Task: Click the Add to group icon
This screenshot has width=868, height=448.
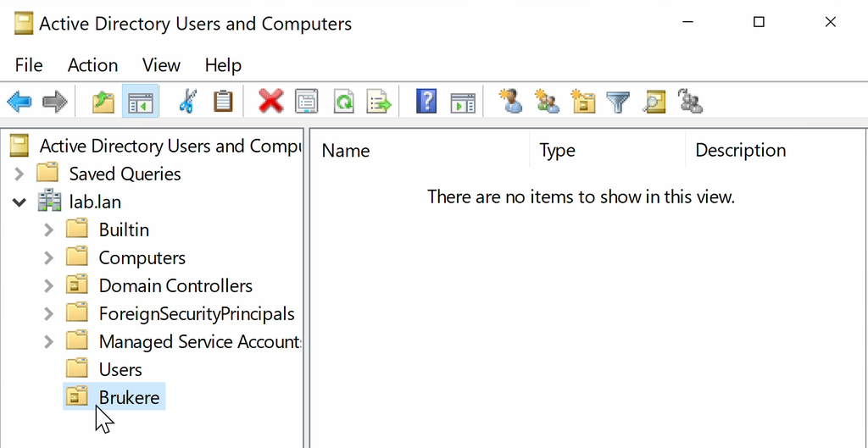Action: pyautogui.click(x=690, y=102)
